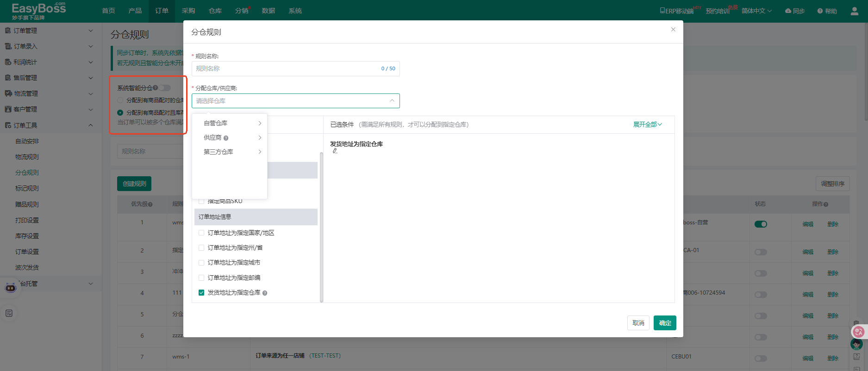Click the help icon next to 供应商
This screenshot has width=868, height=371.
coord(226,138)
